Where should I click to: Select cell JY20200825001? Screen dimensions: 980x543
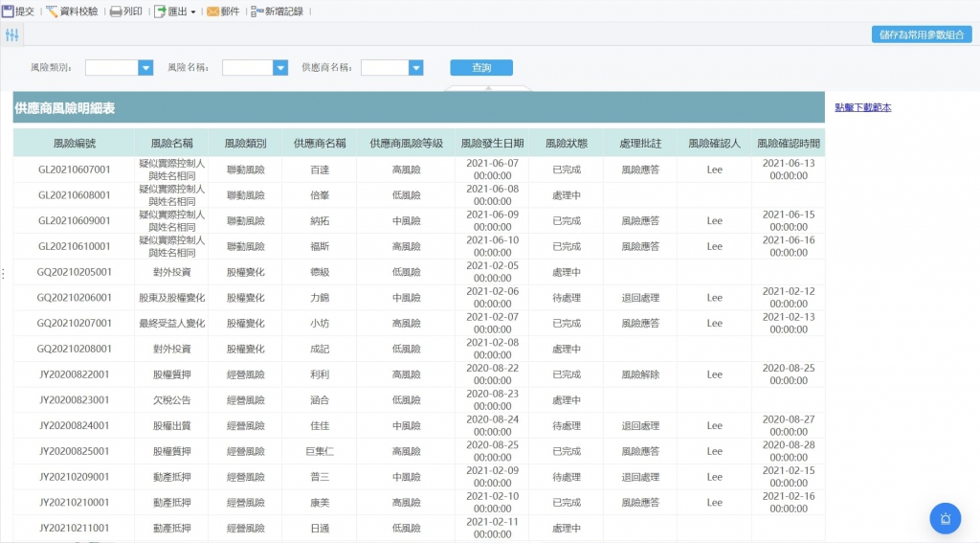point(74,452)
